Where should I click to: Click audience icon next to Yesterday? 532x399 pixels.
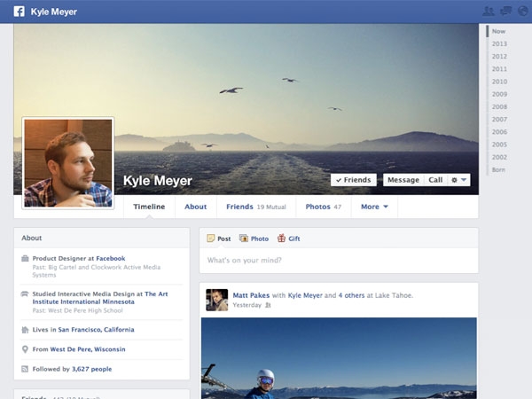[x=268, y=305]
